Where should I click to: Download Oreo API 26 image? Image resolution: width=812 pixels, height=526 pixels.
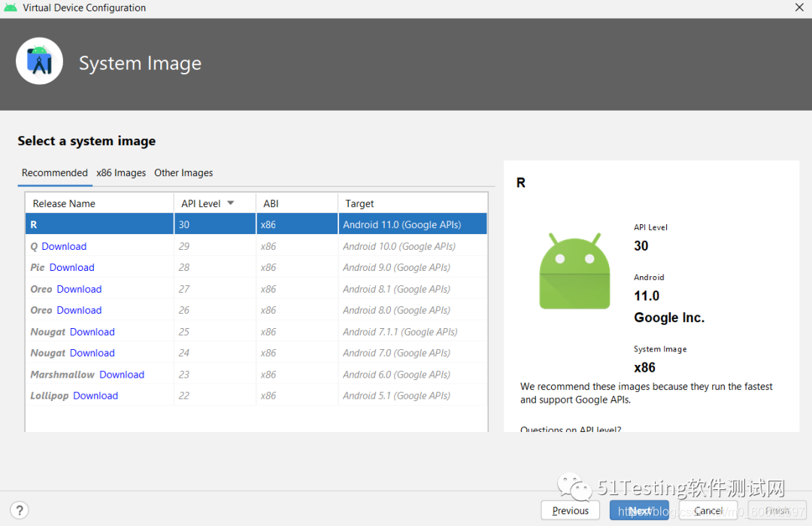click(79, 310)
